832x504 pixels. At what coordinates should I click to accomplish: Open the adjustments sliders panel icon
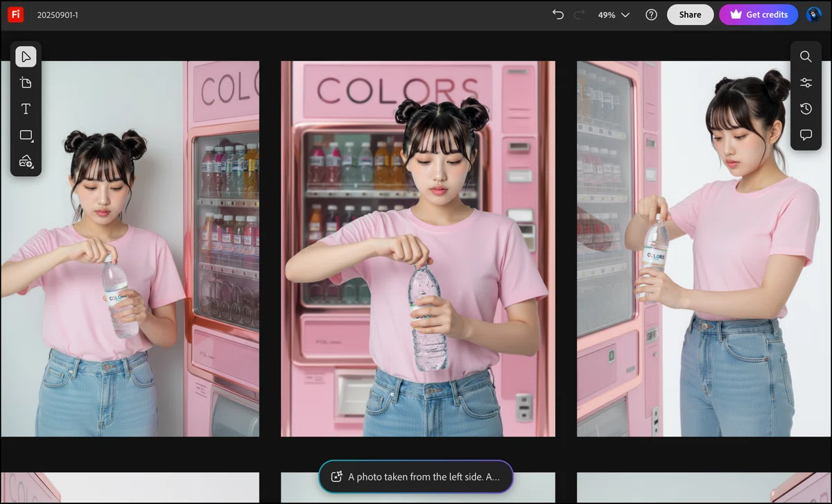tap(806, 82)
